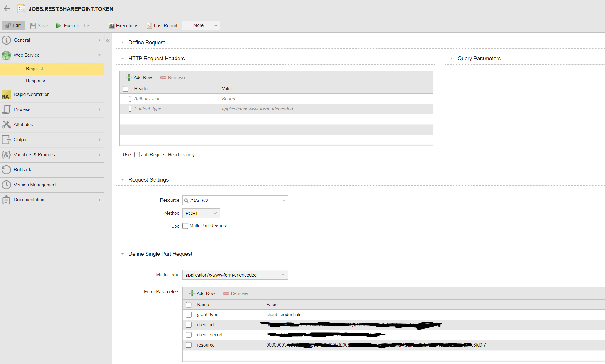Click the Rapid Automation RA icon
This screenshot has width=605, height=364.
click(x=6, y=94)
